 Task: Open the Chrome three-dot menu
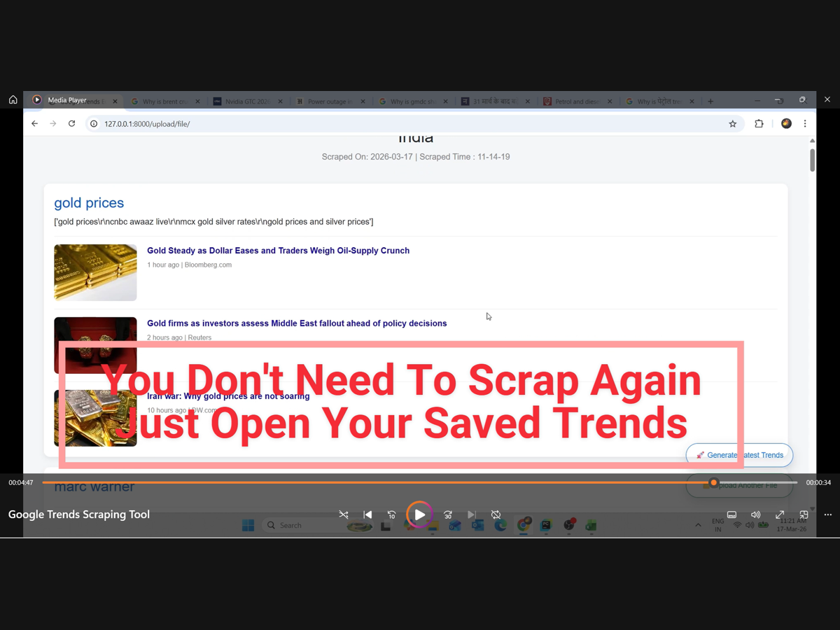coord(805,124)
